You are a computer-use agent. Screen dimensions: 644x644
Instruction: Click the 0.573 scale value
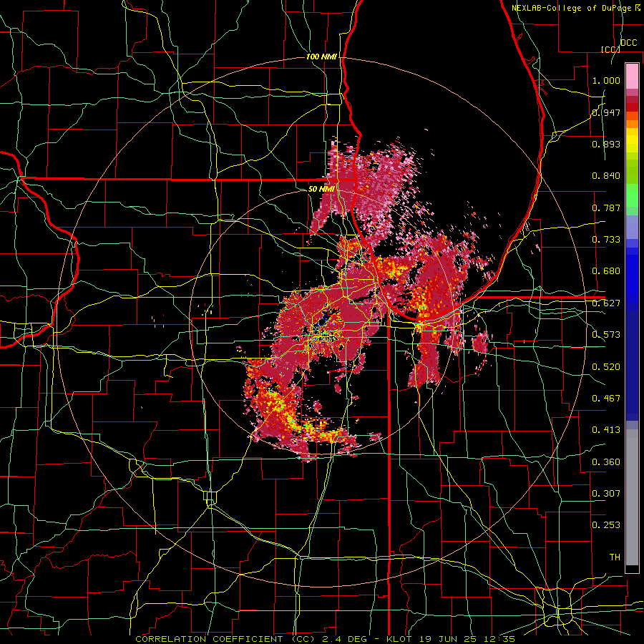click(606, 335)
